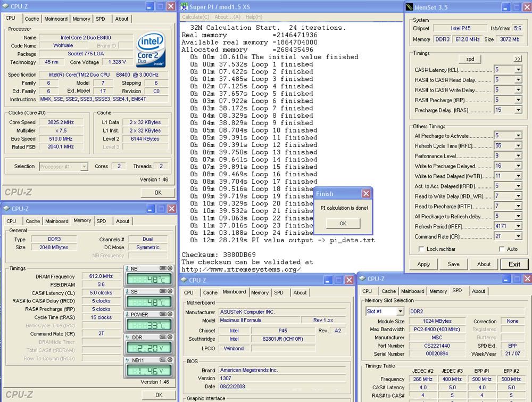Click the Save button in MemSet
This screenshot has width=532, height=402.
454,264
